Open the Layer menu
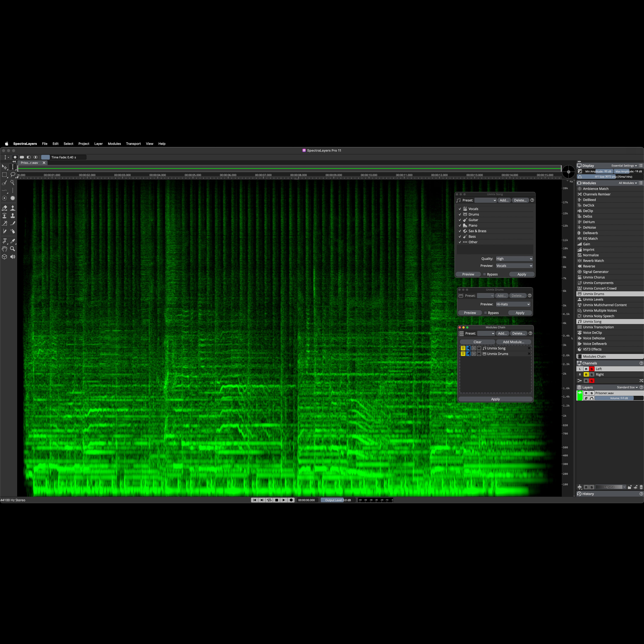Screen dimensions: 644x644 coord(98,144)
